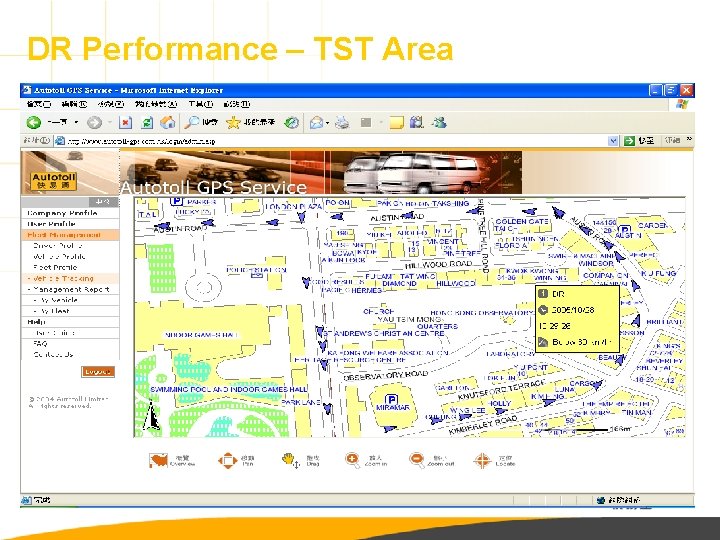720x540 pixels.
Task: Open the first menu in the IE menu bar
Action: (x=39, y=104)
